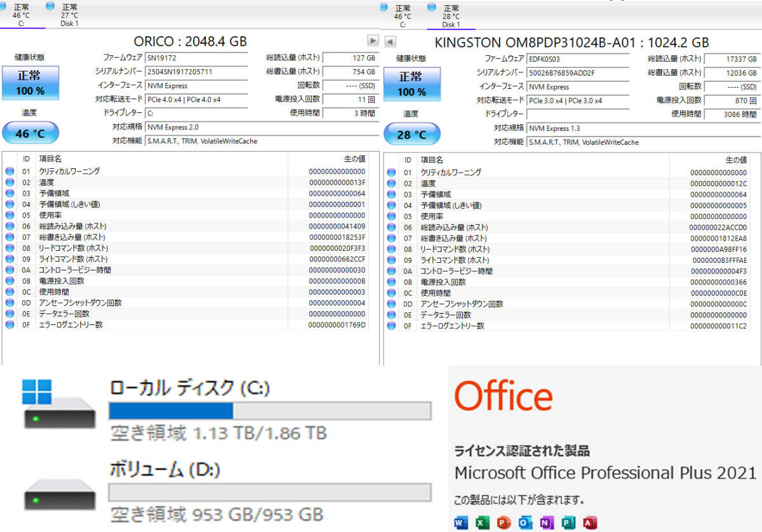This screenshot has width=762, height=532.
Task: Click the red Office logo
Action: click(503, 396)
